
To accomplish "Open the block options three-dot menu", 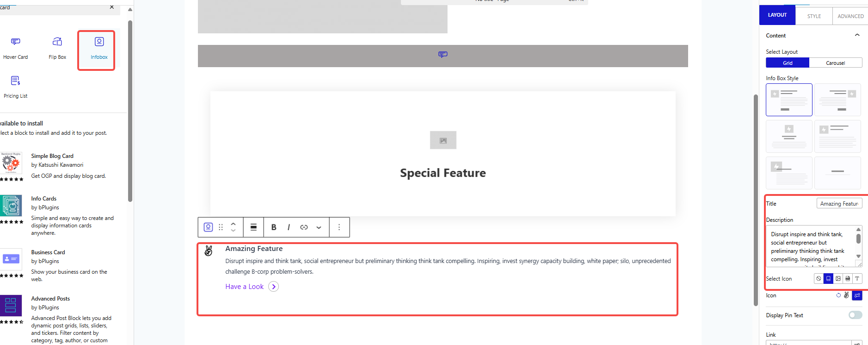I will [x=339, y=227].
